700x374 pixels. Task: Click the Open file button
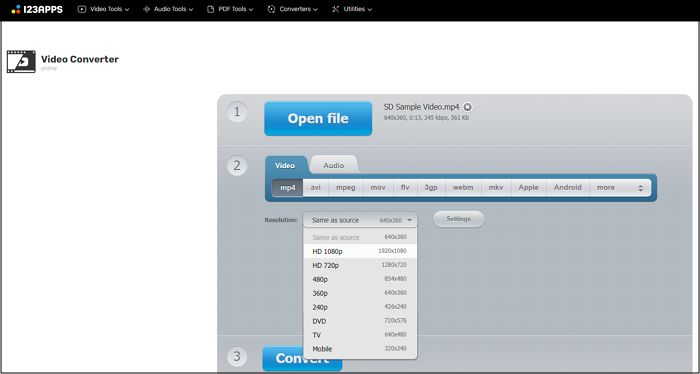point(318,118)
